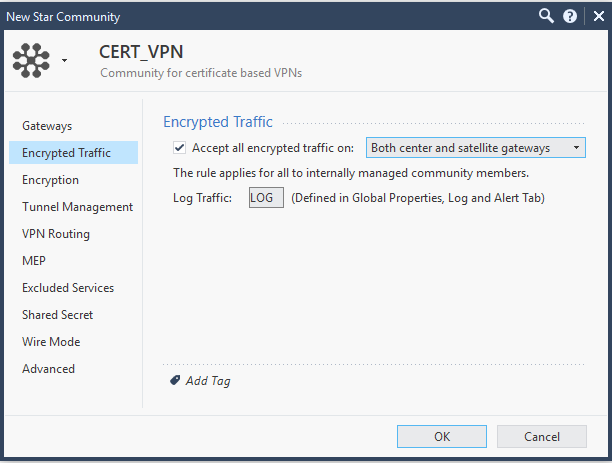Select the Gateways section

click(x=47, y=126)
